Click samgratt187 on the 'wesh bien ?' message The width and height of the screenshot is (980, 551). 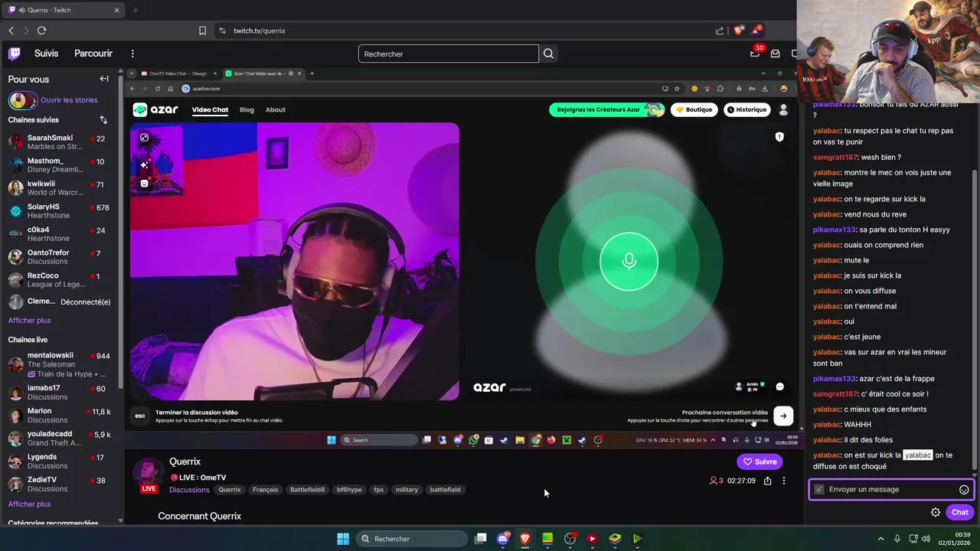835,158
